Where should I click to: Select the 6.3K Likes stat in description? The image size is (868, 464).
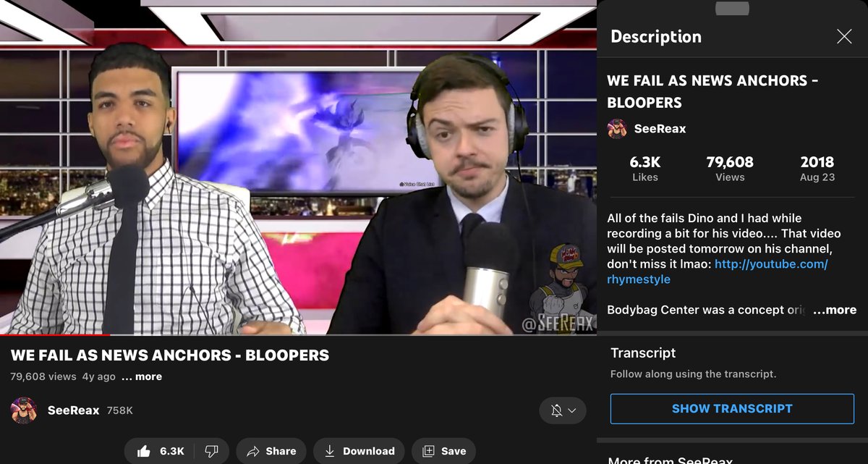[x=644, y=168]
